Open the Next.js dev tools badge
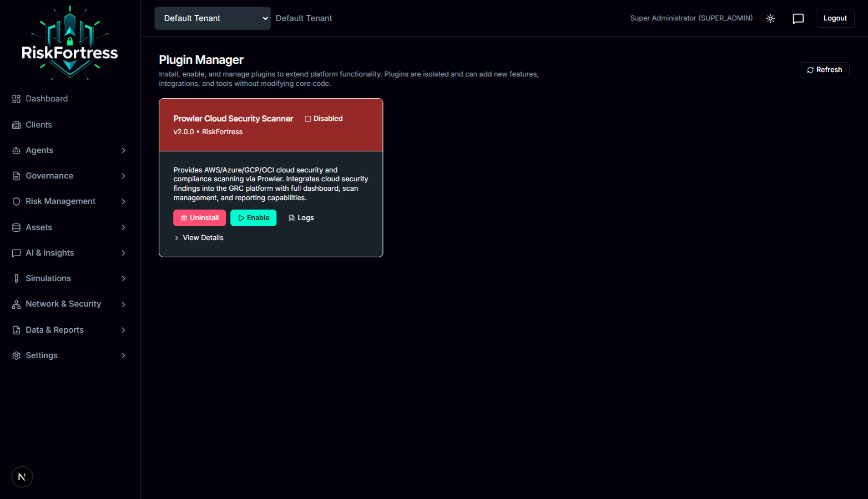 (22, 476)
